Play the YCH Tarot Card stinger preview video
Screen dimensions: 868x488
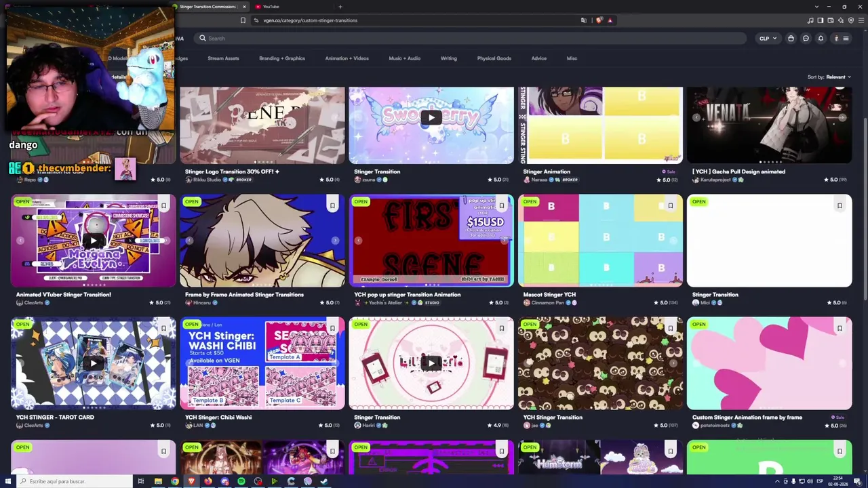[x=94, y=363]
